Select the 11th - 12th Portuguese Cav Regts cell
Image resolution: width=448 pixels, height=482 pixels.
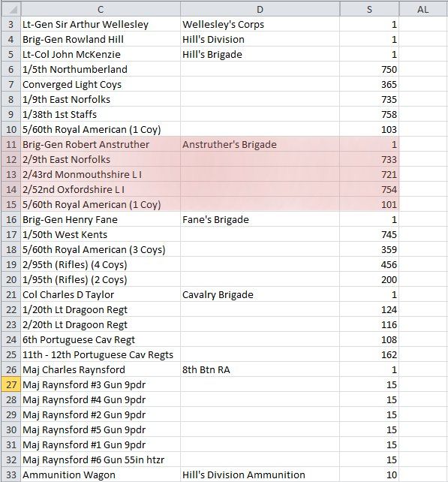point(101,354)
